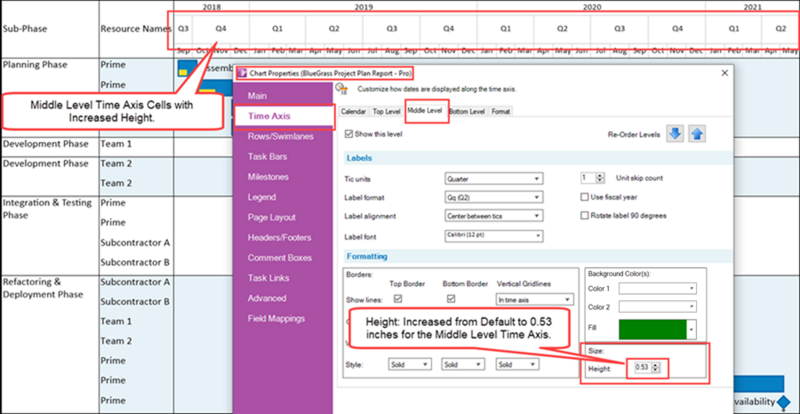Screen dimensions: 800x414
Task: Enable the Use fiscal year checkbox
Action: (x=585, y=197)
